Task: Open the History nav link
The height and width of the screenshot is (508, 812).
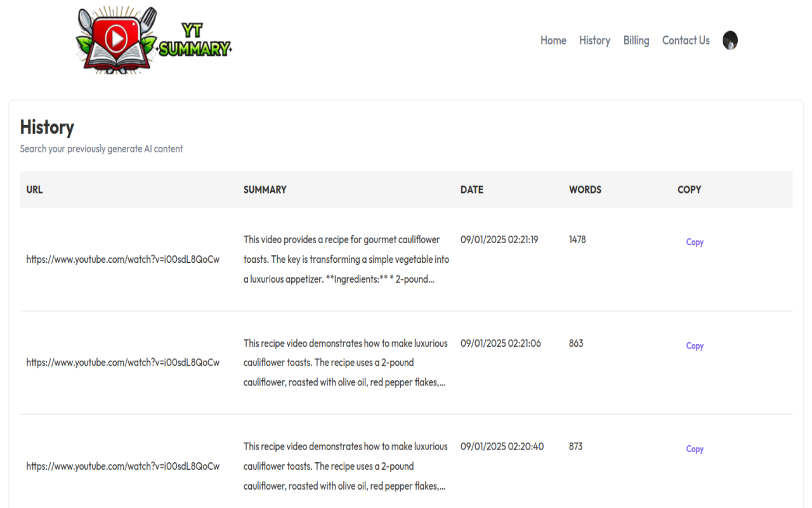Action: pyautogui.click(x=594, y=41)
